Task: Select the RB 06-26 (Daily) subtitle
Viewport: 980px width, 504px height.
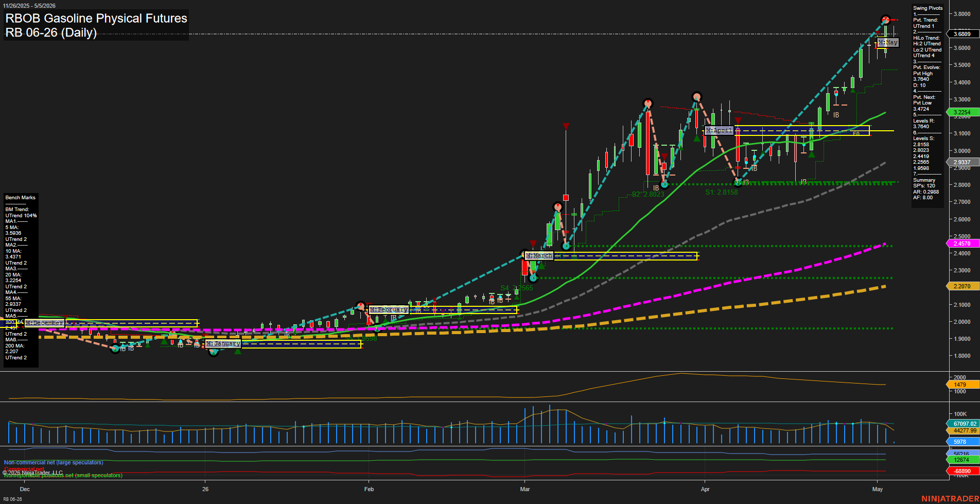Action: pyautogui.click(x=51, y=32)
